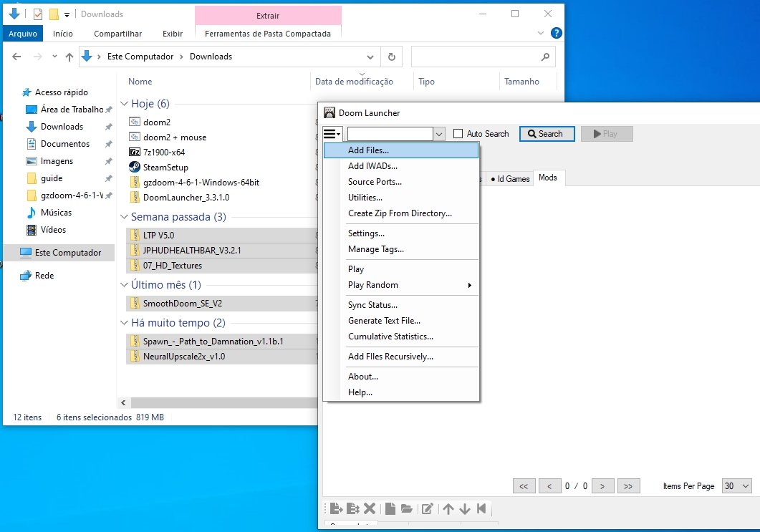760x532 pixels.
Task: Go to previous page with < button
Action: pyautogui.click(x=549, y=486)
